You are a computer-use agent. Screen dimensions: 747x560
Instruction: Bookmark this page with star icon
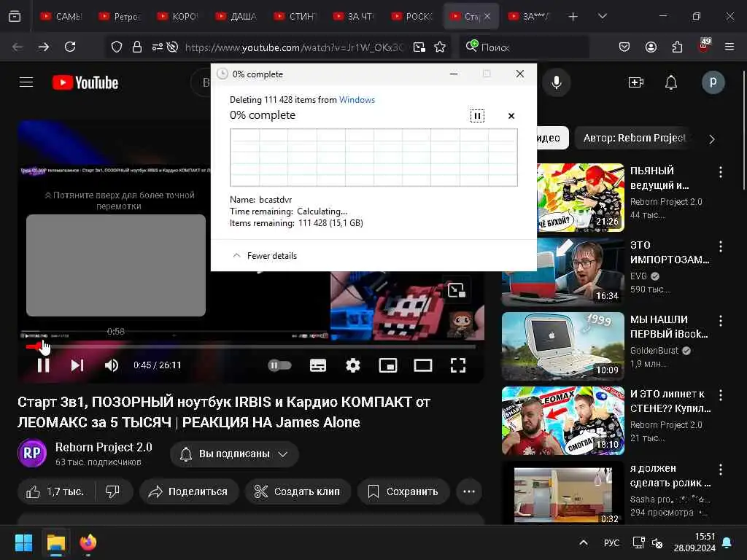pyautogui.click(x=440, y=47)
